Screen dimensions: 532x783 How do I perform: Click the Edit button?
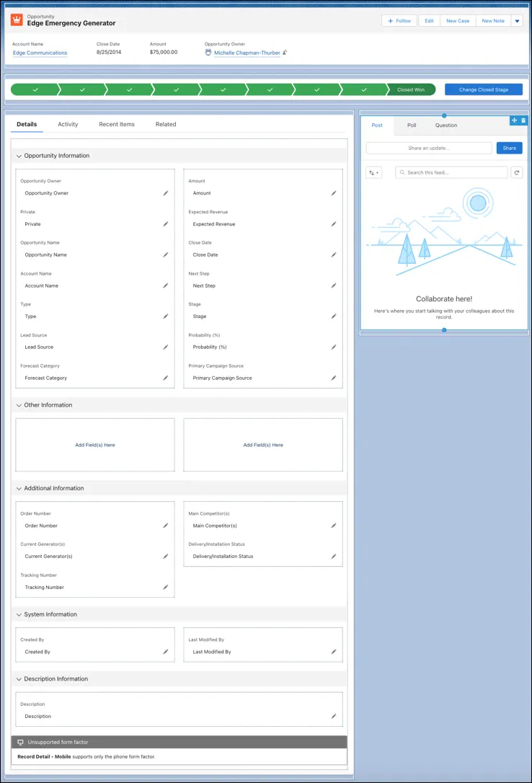[x=429, y=21]
